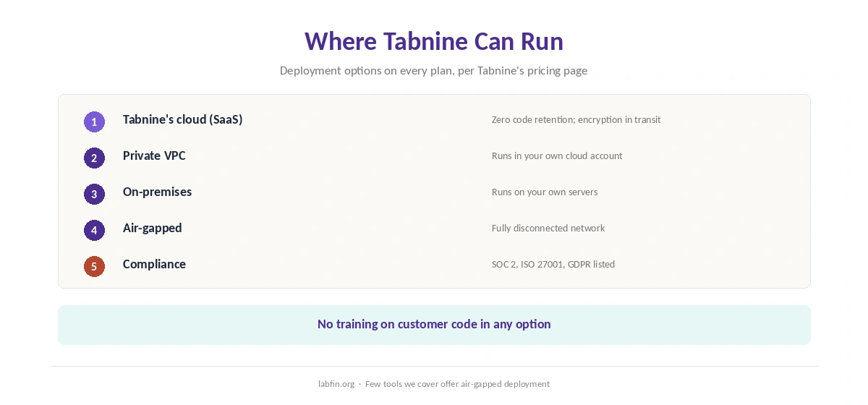Click 'SOC 2, ISO 27001, GDPR listed' text
The image size is (868, 405).
[x=553, y=264]
